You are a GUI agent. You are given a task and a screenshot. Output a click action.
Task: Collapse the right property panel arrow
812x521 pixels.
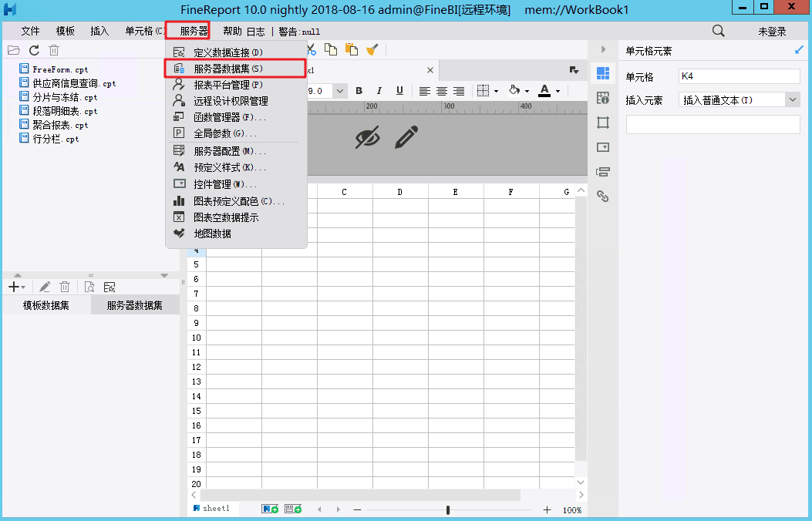point(603,49)
